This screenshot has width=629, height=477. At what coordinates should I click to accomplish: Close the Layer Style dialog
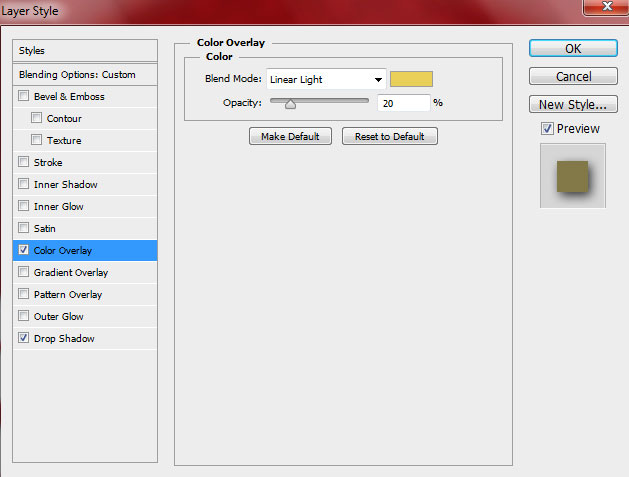point(607,6)
